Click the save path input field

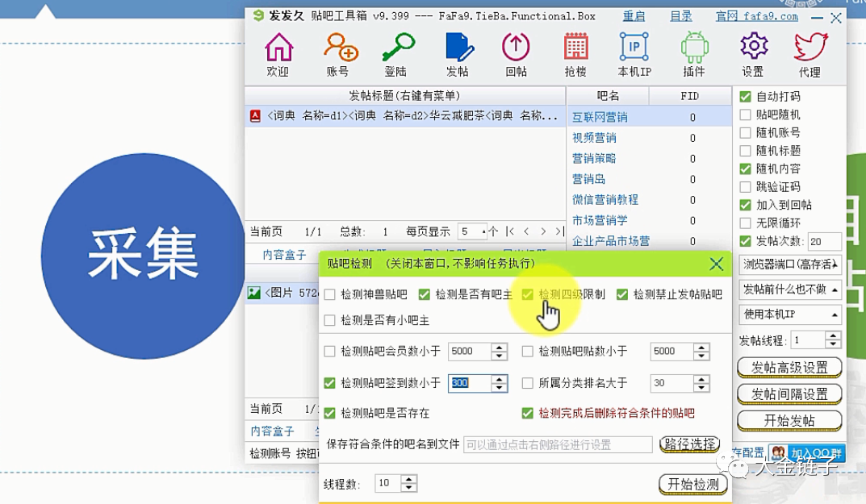[x=558, y=445]
